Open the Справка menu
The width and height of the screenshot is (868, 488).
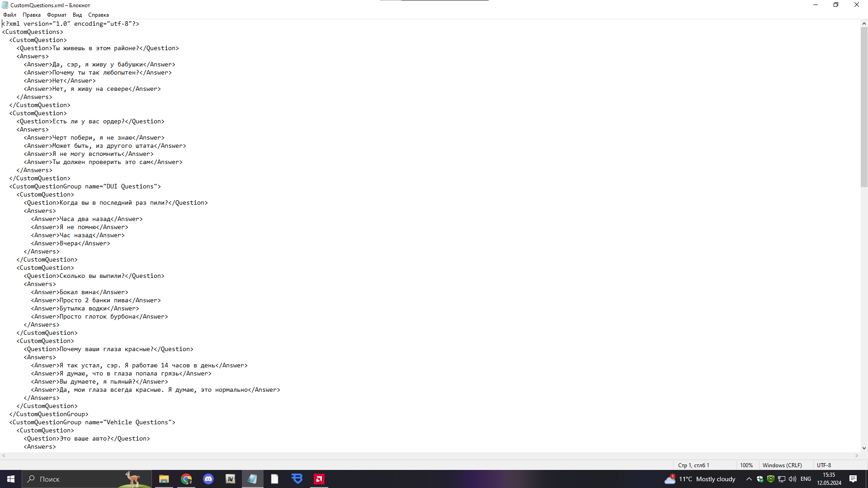pos(98,15)
